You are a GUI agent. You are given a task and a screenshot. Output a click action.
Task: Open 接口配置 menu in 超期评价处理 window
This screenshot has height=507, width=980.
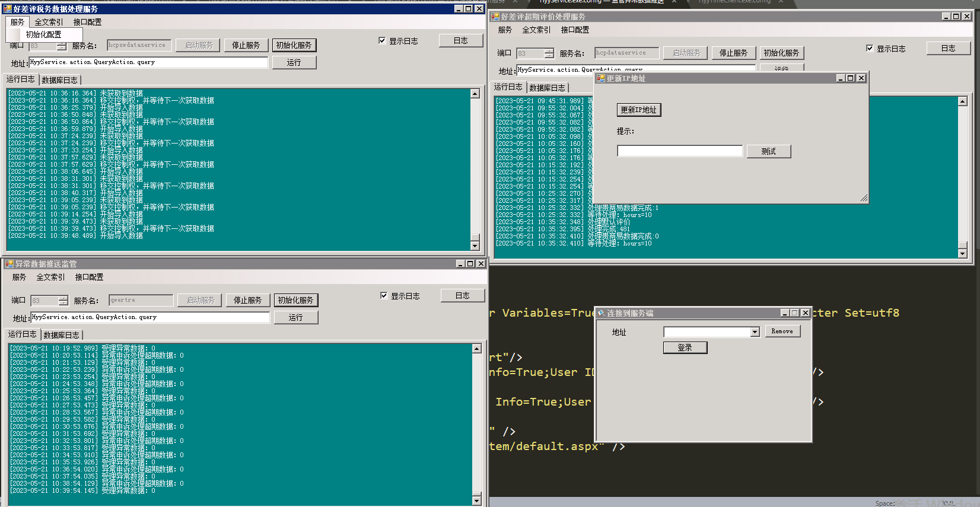pyautogui.click(x=575, y=30)
